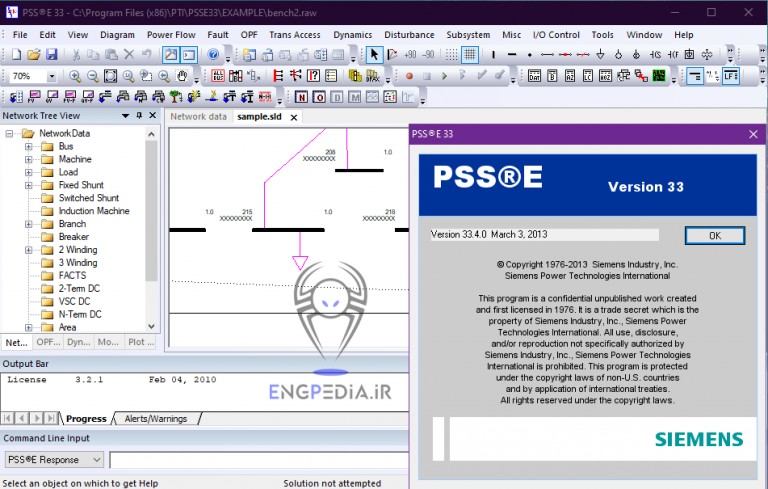
Task: Toggle the right-aligned lines view button
Action: 695,76
